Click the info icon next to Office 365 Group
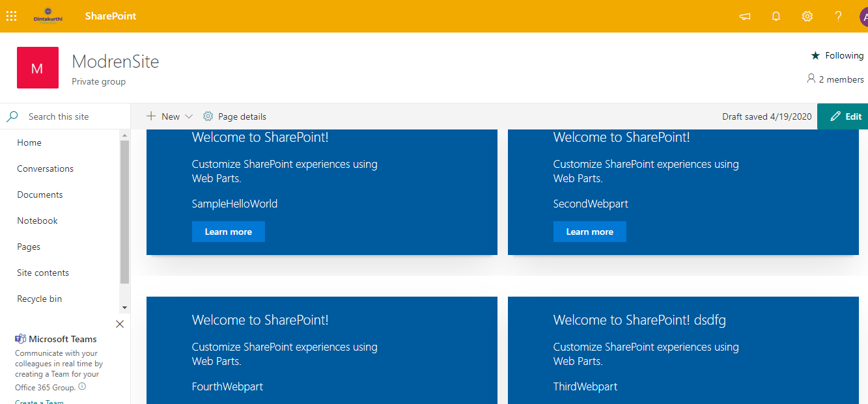Image resolution: width=868 pixels, height=404 pixels. [82, 386]
